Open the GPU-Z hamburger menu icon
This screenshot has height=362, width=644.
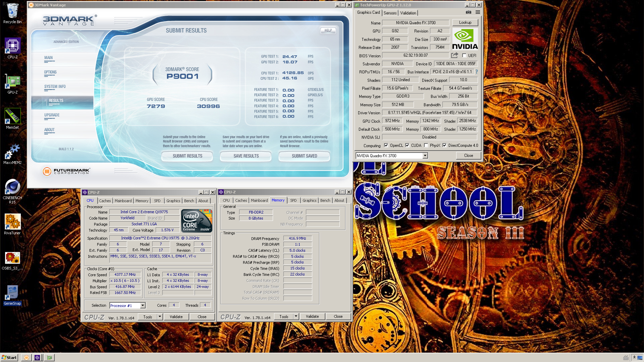pyautogui.click(x=478, y=12)
